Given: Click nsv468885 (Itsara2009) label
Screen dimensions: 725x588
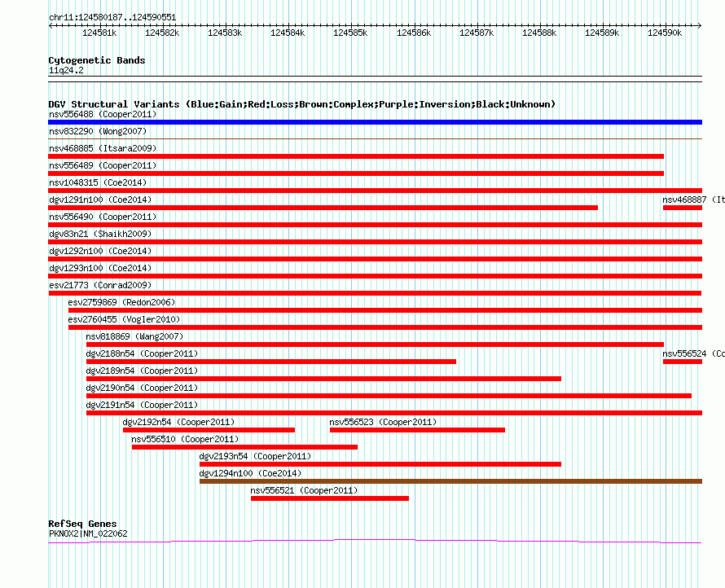Looking at the screenshot, I should point(103,148).
